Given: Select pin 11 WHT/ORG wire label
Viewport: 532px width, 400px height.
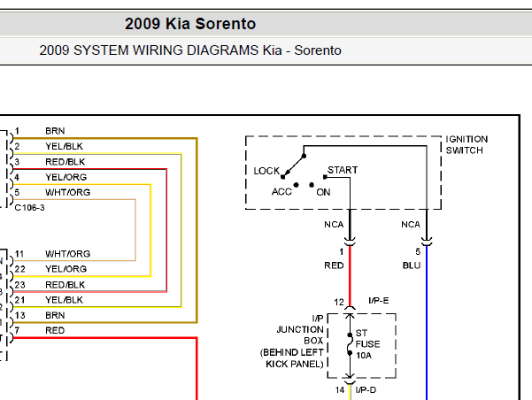Looking at the screenshot, I should [x=68, y=254].
